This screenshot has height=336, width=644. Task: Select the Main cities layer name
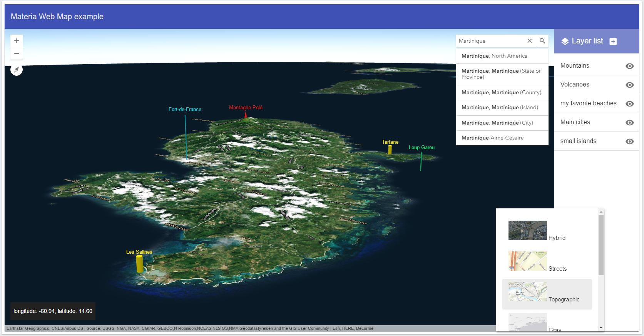point(575,122)
